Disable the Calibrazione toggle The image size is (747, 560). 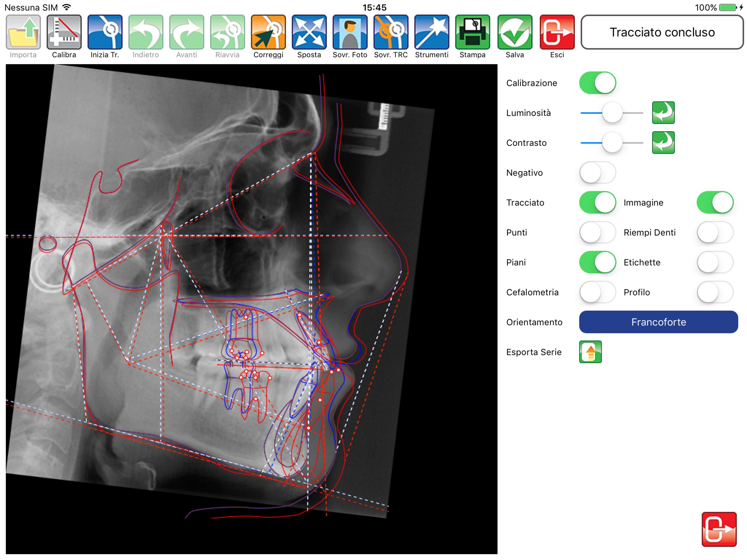[x=597, y=83]
